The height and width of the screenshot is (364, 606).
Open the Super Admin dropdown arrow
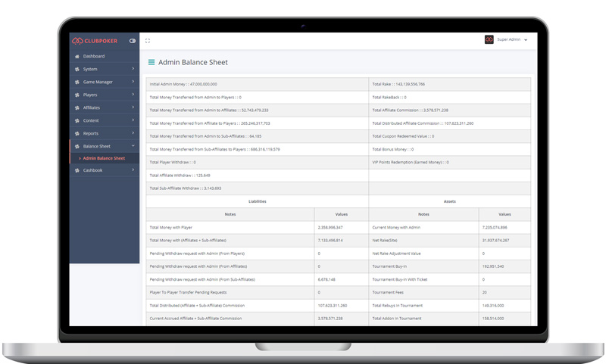tap(526, 40)
